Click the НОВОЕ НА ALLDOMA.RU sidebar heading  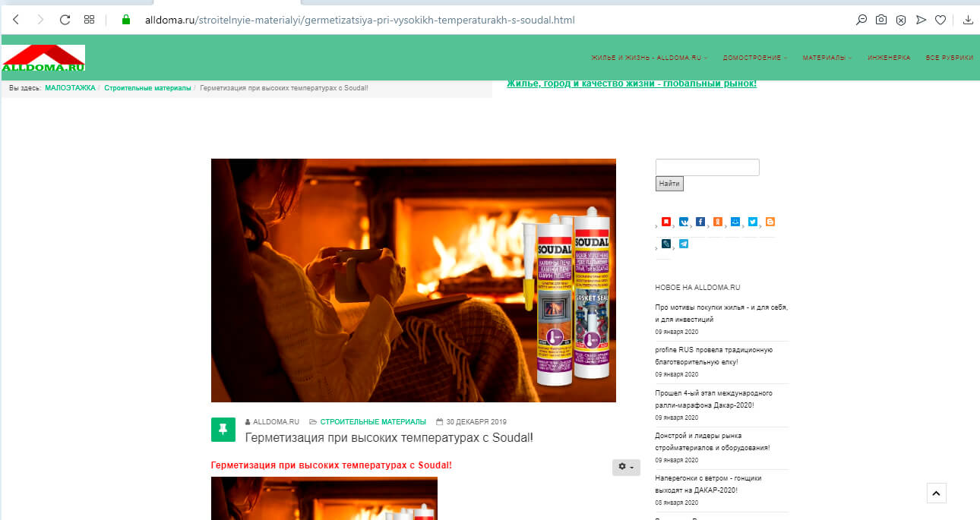(x=697, y=288)
